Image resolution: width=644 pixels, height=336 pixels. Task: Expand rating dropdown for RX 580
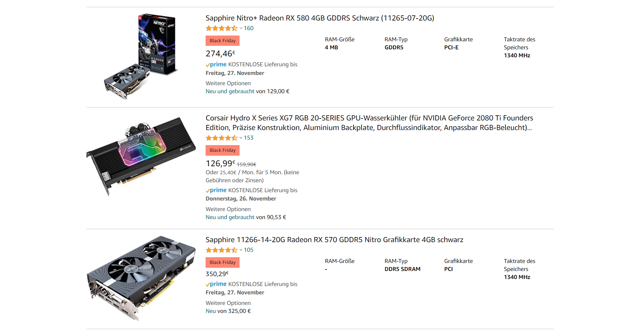[241, 28]
